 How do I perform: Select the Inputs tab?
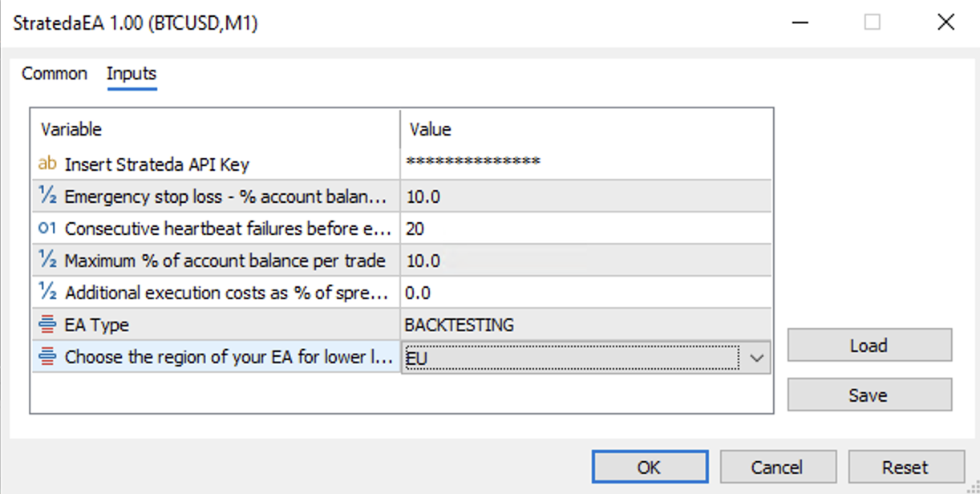[x=131, y=74]
